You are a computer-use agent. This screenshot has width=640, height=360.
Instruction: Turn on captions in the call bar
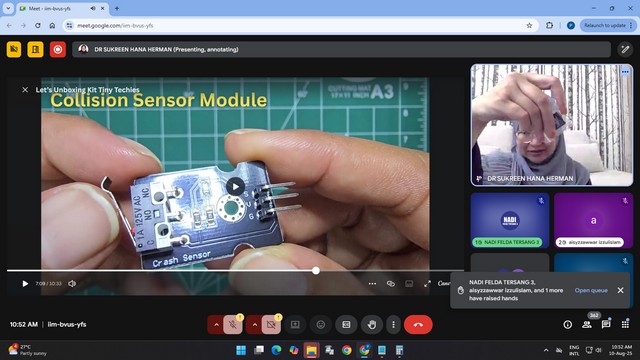346,325
